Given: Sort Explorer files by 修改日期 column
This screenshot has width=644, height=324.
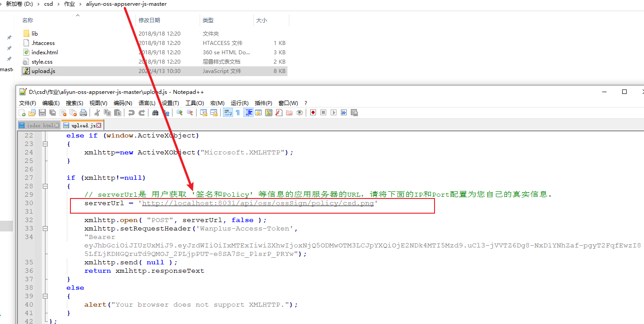Looking at the screenshot, I should (149, 20).
